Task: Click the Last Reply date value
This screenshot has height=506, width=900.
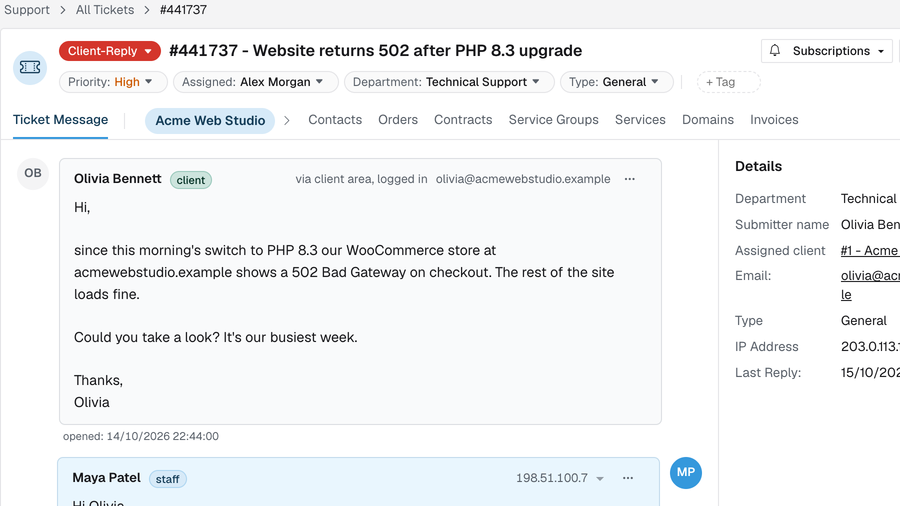Action: (870, 373)
